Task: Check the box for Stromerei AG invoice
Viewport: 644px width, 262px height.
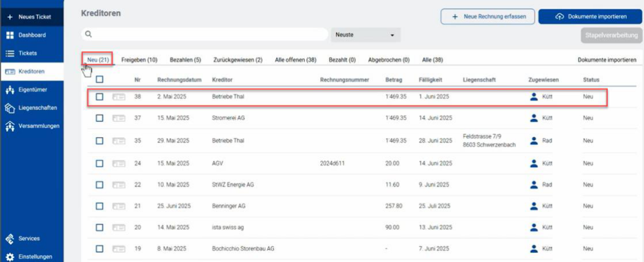Action: tap(99, 118)
